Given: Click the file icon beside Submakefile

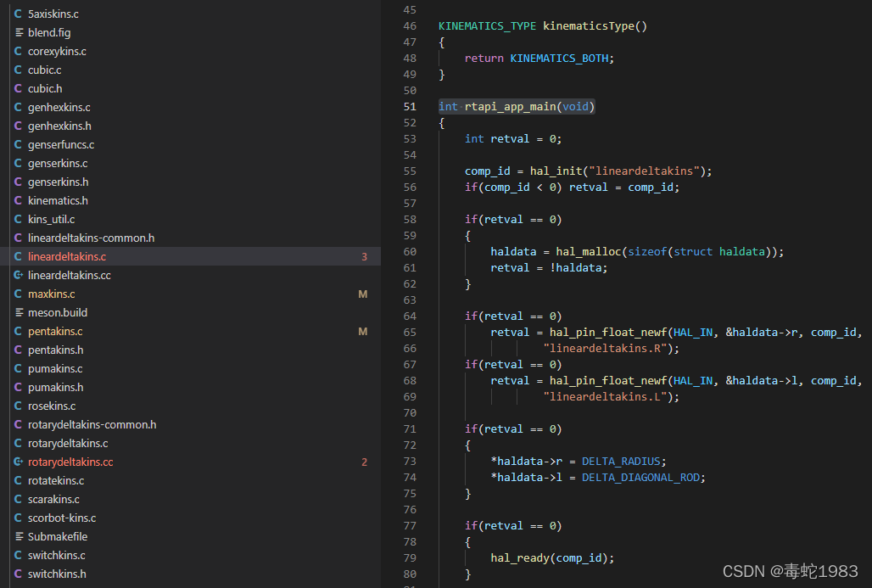Looking at the screenshot, I should click(19, 536).
